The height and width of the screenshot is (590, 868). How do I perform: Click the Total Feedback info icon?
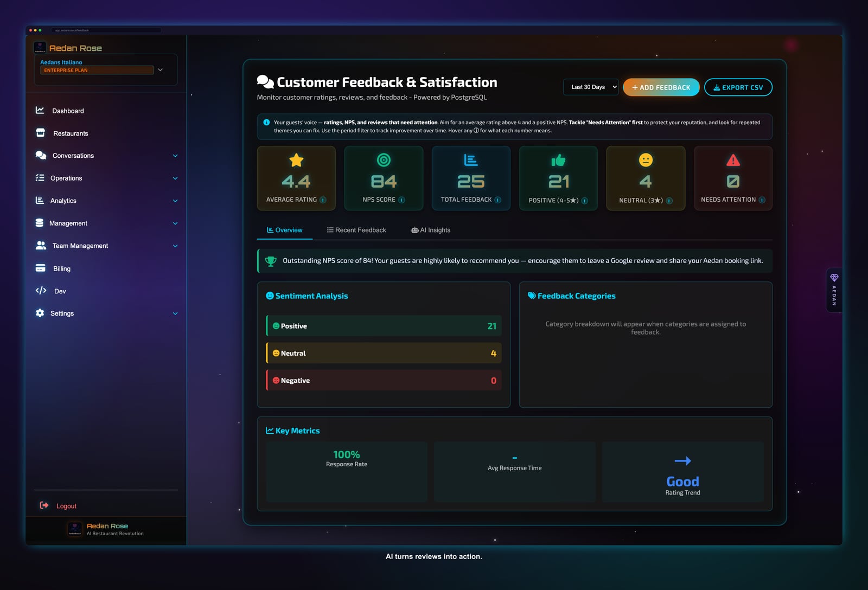point(498,200)
